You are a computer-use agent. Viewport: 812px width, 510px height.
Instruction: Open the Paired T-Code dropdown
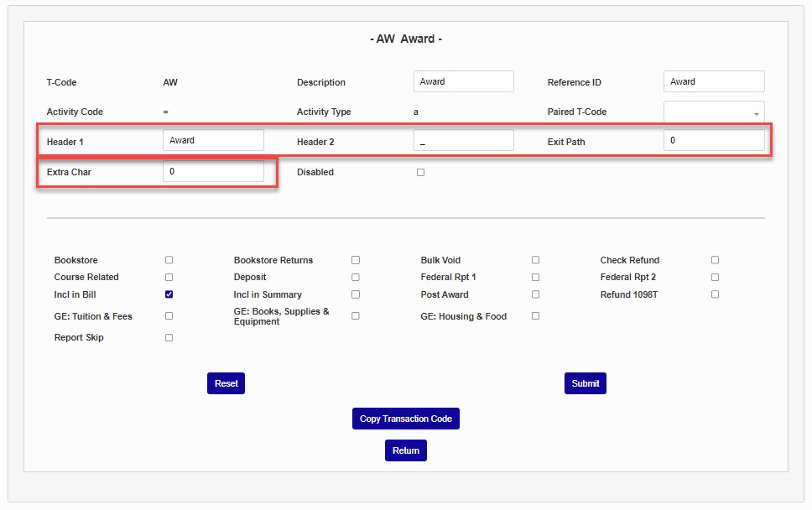pos(714,112)
